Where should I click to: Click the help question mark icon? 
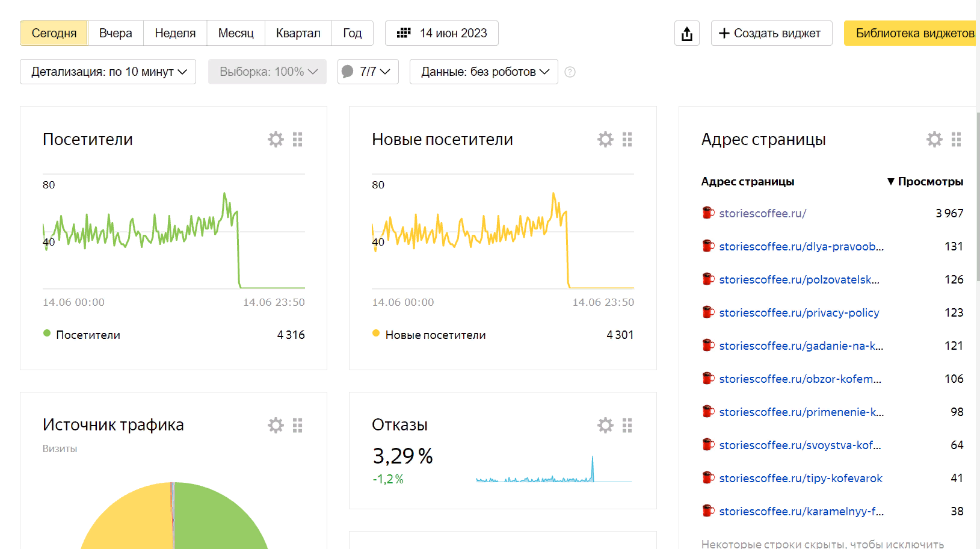coord(570,72)
